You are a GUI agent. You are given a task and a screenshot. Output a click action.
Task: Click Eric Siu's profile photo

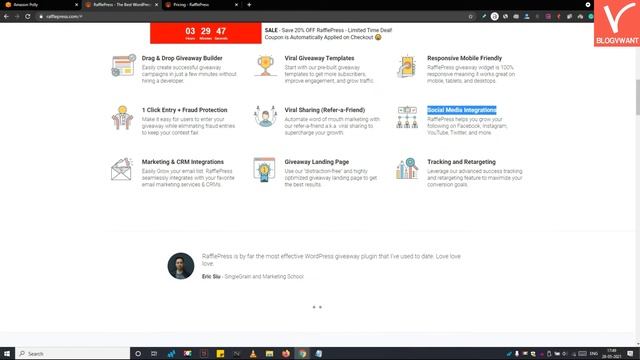181,266
